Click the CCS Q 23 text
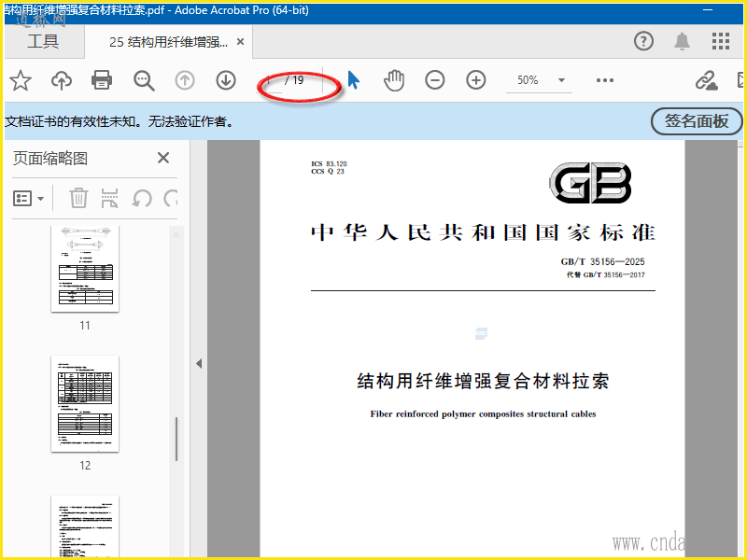 328,172
